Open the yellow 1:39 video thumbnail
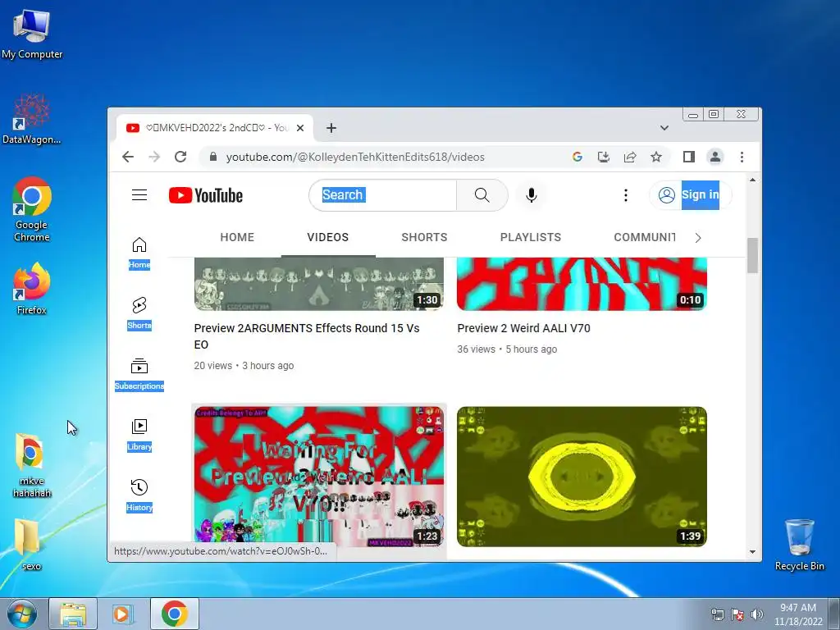This screenshot has width=840, height=630. (x=582, y=477)
